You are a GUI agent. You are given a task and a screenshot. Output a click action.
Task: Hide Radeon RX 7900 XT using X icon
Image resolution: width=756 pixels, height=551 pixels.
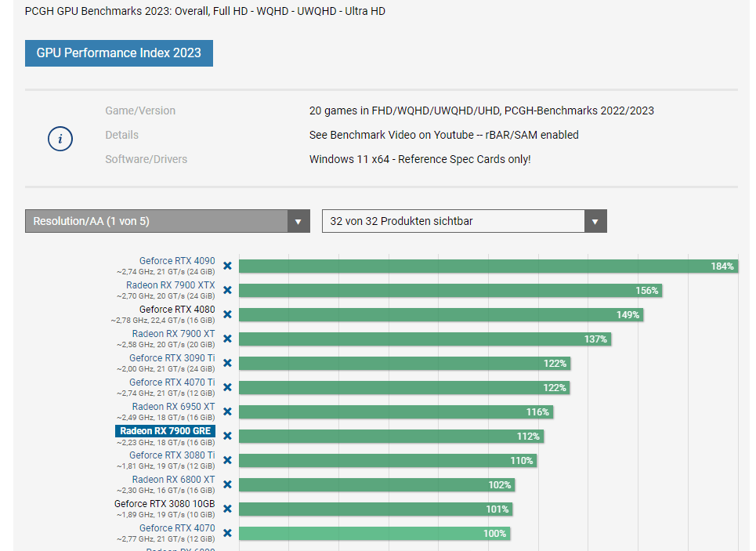click(x=227, y=339)
